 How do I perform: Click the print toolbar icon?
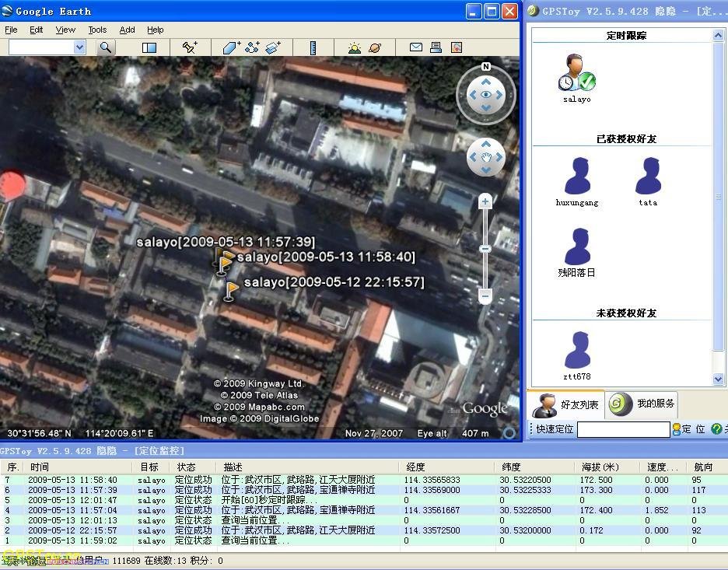tap(436, 47)
